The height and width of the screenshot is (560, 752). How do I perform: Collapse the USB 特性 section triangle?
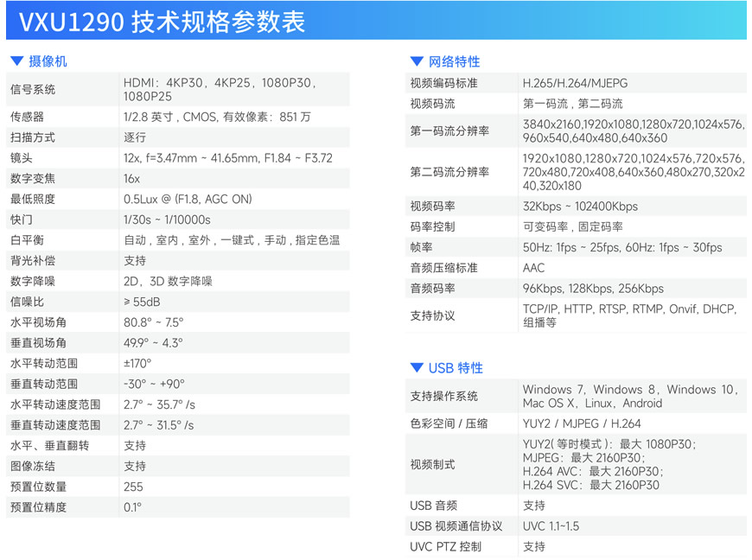[x=417, y=368]
